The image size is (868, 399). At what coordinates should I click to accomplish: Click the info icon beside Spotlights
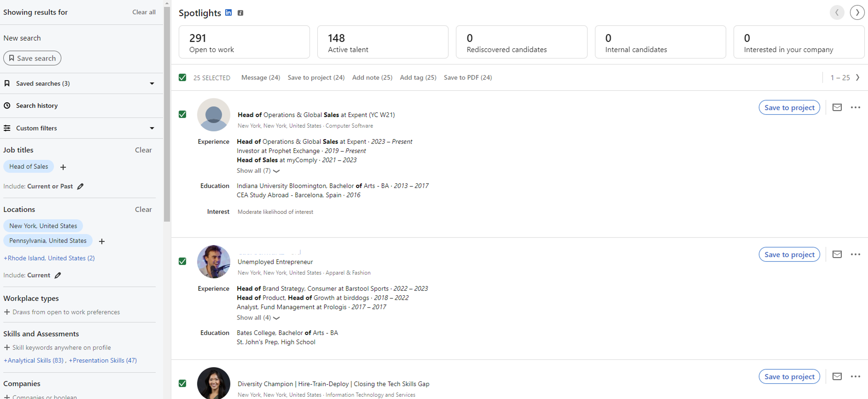pyautogui.click(x=240, y=13)
